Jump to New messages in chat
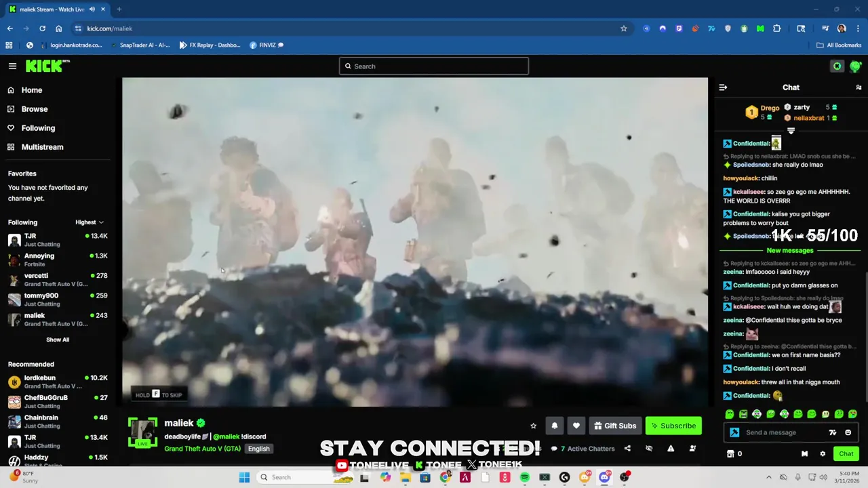Viewport: 868px width, 488px height. 789,251
